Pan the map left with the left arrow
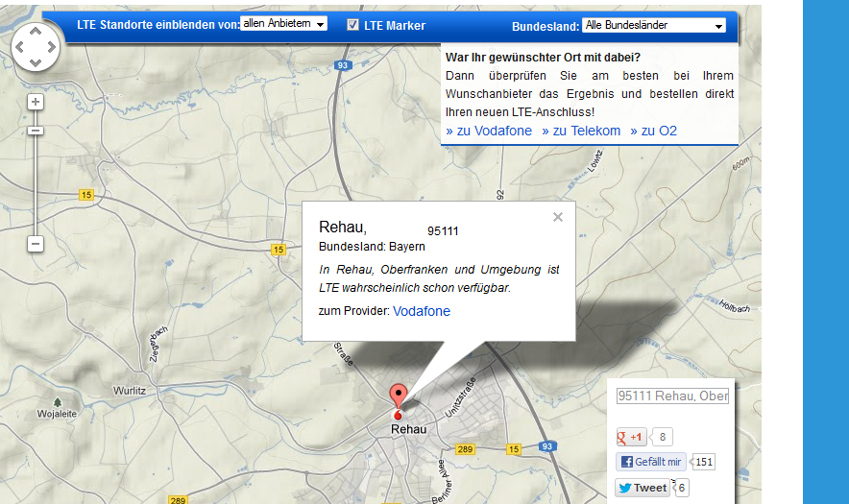The width and height of the screenshot is (849, 504). 19,47
